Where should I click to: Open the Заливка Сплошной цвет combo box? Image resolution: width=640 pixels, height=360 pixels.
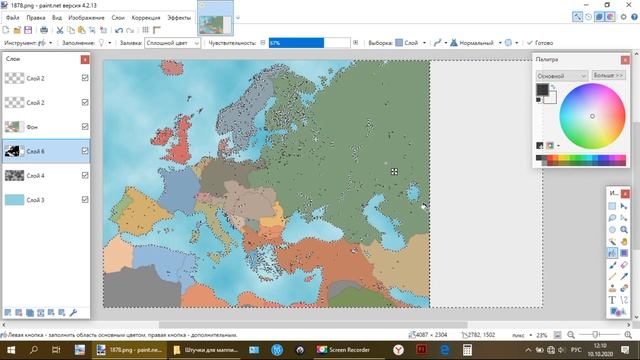172,43
